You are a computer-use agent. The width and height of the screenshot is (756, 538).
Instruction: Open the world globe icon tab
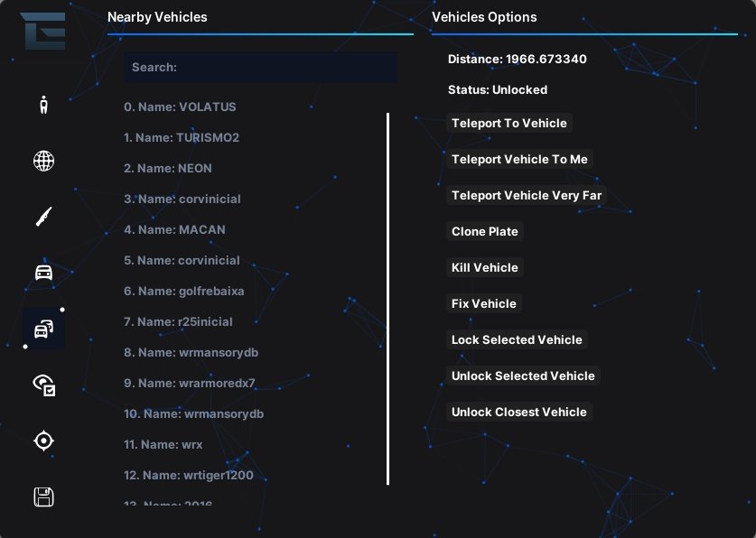44,161
